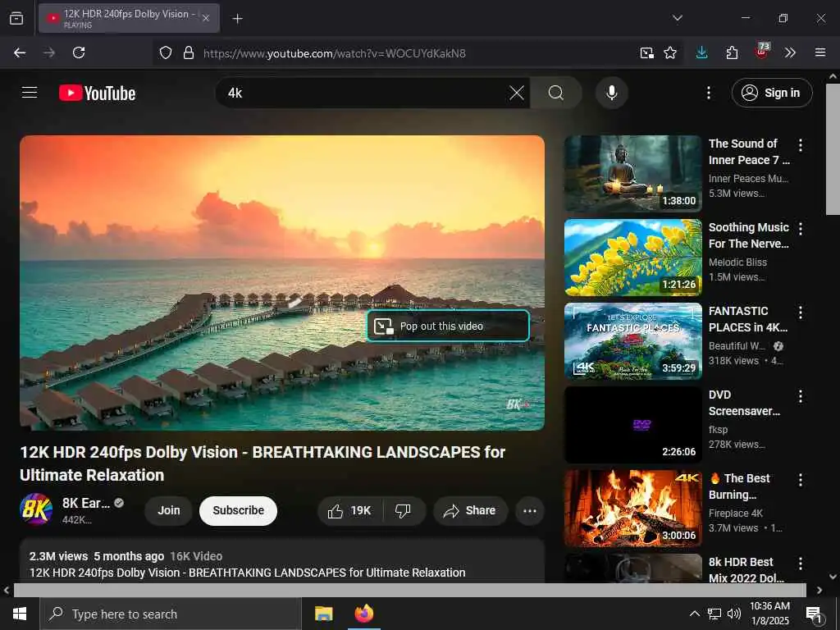Click the main video player
The image size is (840, 630).
pos(282,282)
